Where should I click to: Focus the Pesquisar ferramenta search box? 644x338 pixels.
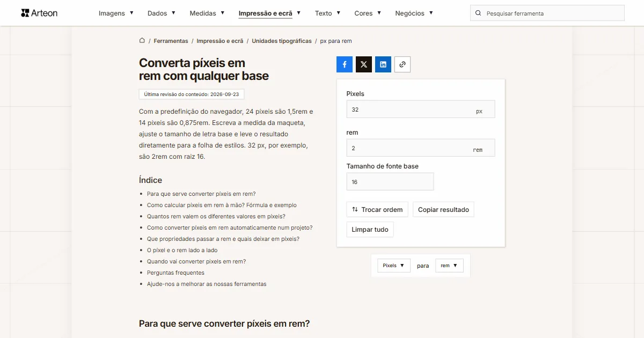[547, 13]
